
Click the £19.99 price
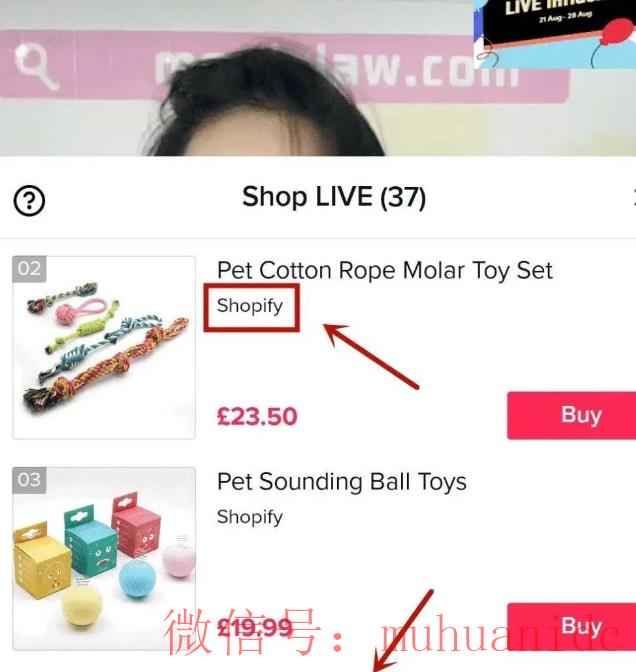255,628
